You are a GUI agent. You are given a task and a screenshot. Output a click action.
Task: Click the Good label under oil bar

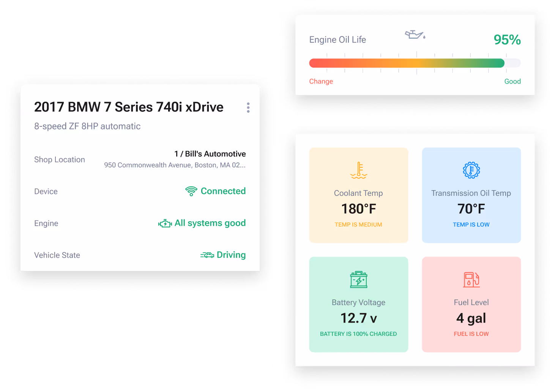pos(512,81)
